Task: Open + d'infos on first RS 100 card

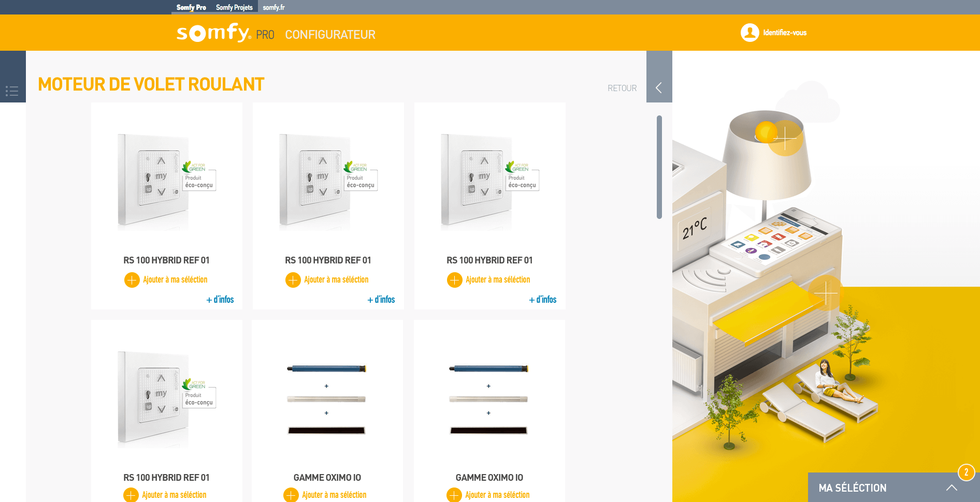Action: (x=220, y=300)
